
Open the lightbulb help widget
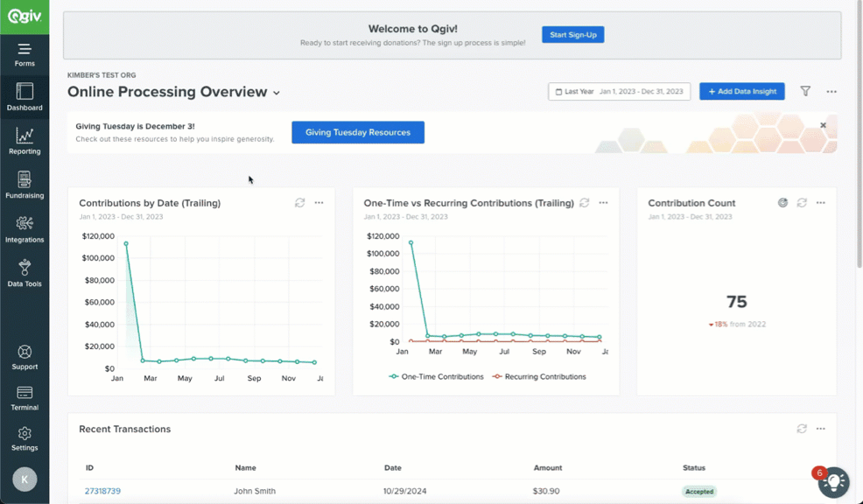(x=833, y=482)
